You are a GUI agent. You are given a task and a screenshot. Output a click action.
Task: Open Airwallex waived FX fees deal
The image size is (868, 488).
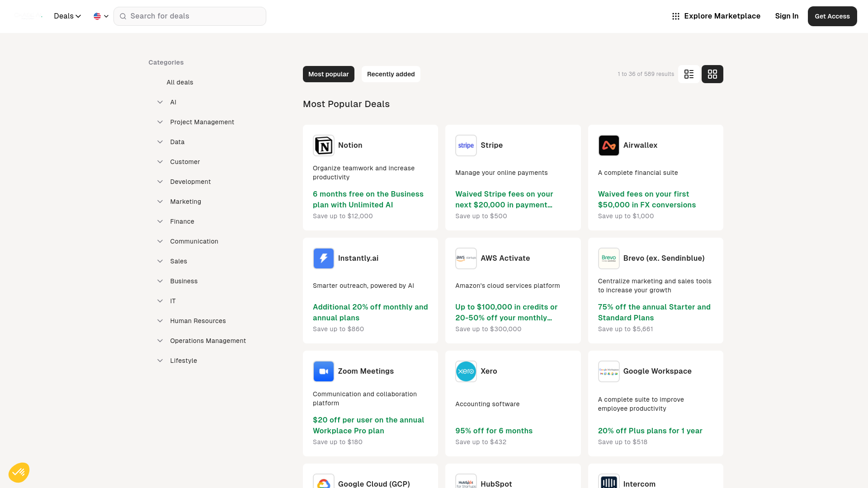click(647, 199)
